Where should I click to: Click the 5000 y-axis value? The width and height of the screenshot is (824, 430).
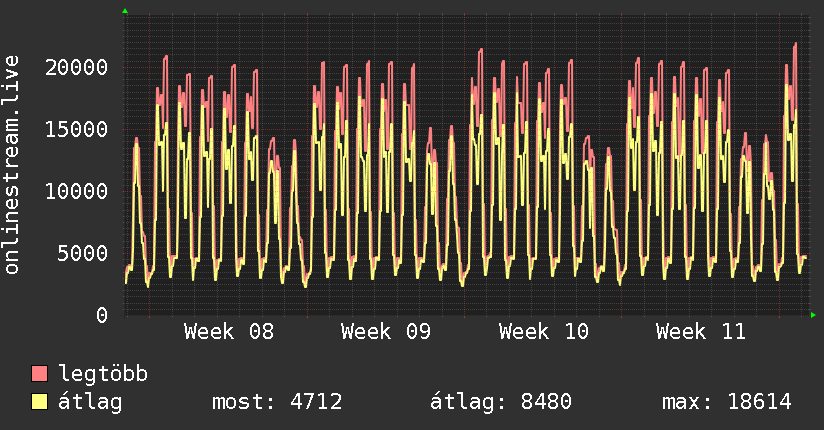83,253
